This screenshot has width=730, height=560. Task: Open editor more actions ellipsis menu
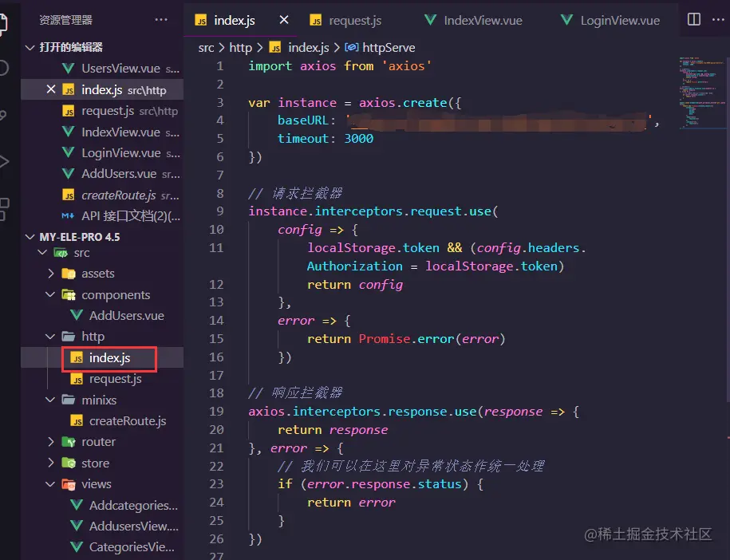pos(718,20)
